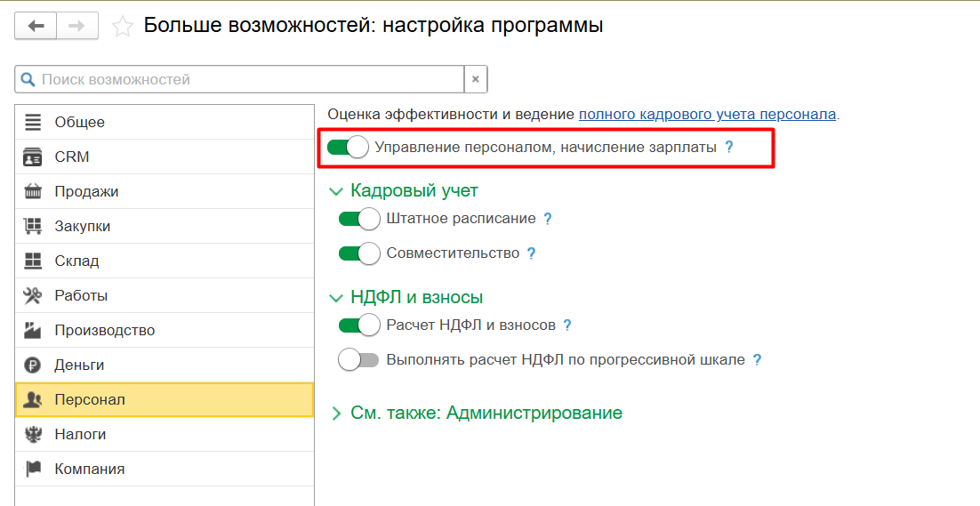Viewport: 980px width, 506px height.
Task: Click the Работы tools icon
Action: pyautogui.click(x=33, y=295)
